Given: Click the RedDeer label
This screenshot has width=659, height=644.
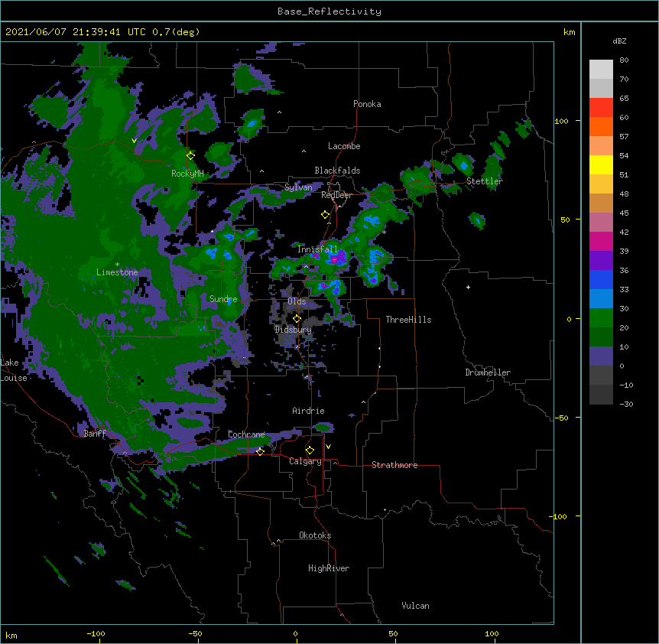Looking at the screenshot, I should coord(336,195).
